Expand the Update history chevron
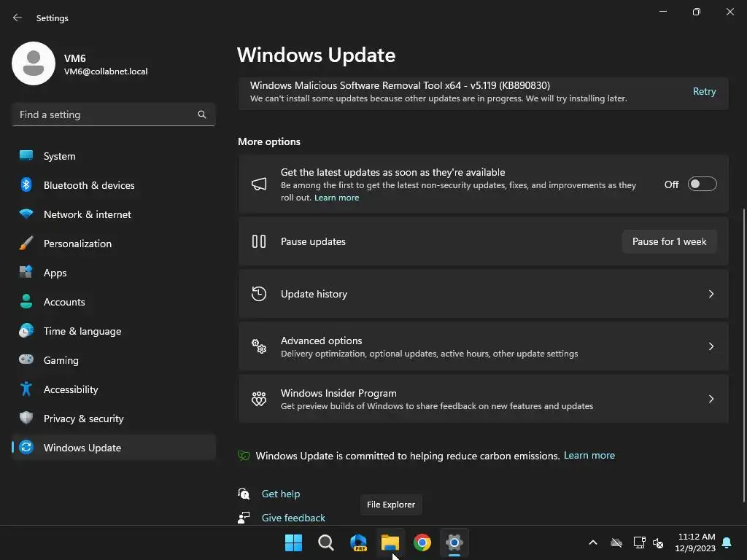The height and width of the screenshot is (560, 747). tap(711, 294)
